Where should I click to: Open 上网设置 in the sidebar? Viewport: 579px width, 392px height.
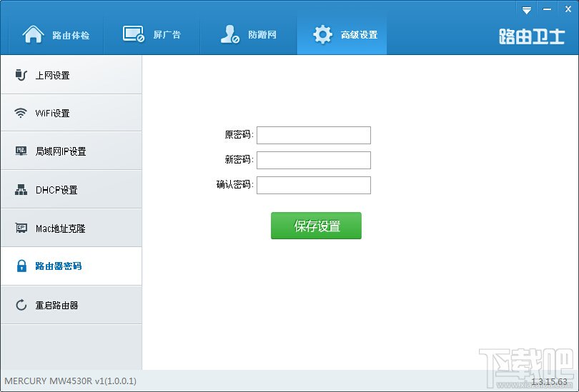pos(71,75)
